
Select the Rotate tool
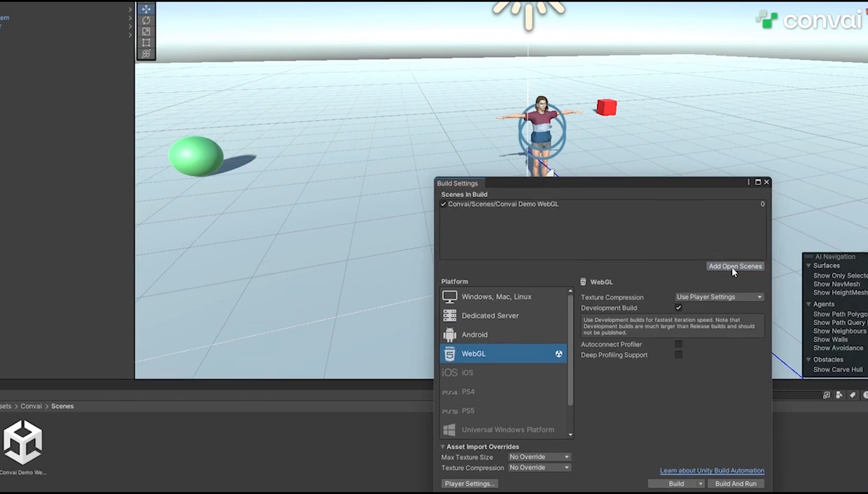pyautogui.click(x=146, y=21)
